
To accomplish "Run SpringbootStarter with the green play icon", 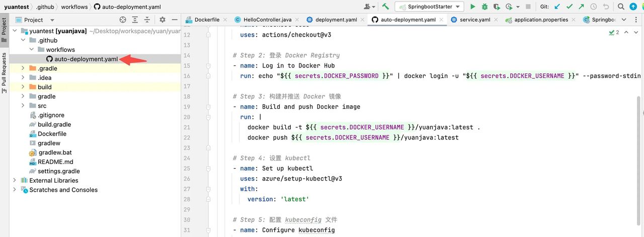I will (x=472, y=7).
